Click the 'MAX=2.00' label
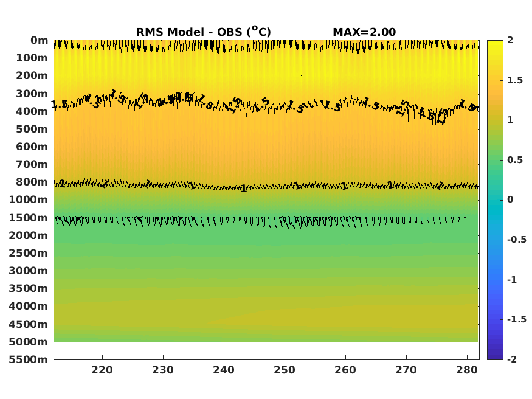Viewport: 532px width, 399px height. (364, 32)
